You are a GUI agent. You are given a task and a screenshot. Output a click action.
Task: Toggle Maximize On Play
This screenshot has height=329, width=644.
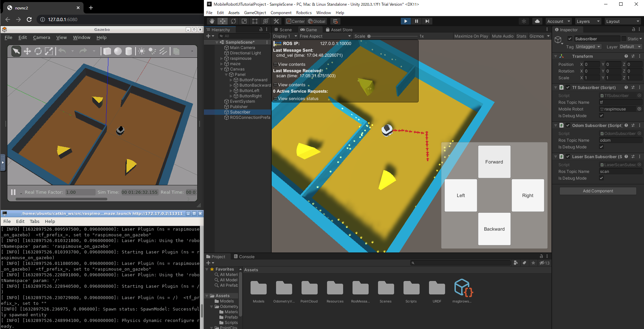point(471,36)
